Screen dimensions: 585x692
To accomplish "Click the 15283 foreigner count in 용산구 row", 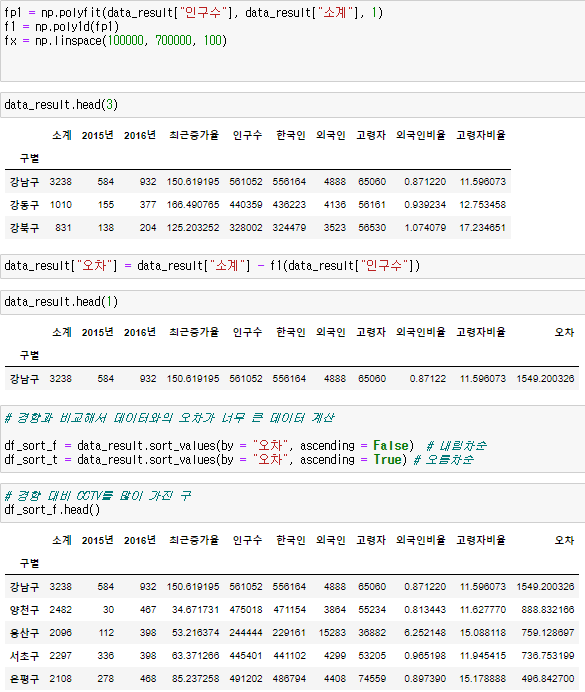I will 332,633.
